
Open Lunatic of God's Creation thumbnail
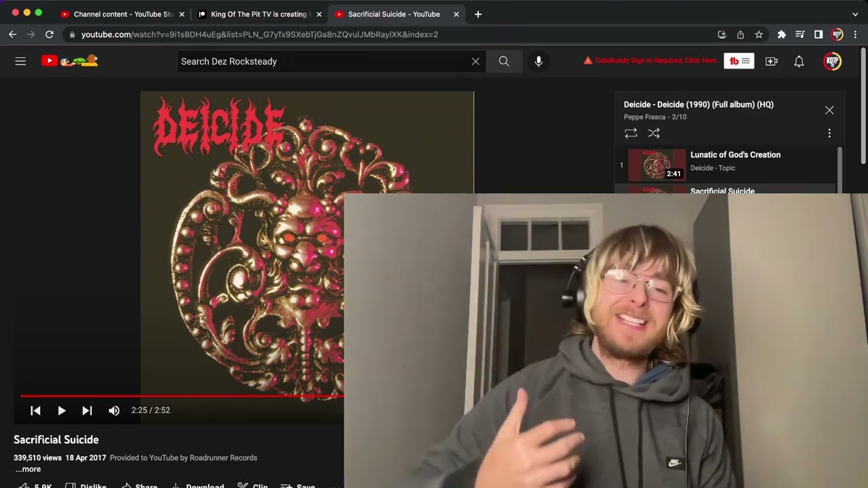coord(657,165)
